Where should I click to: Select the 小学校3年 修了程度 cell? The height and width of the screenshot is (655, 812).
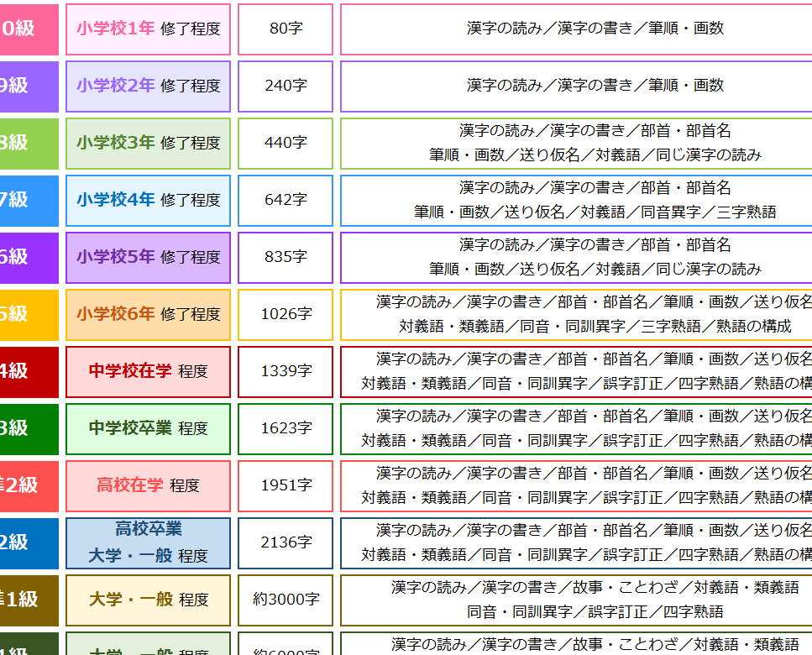[148, 143]
